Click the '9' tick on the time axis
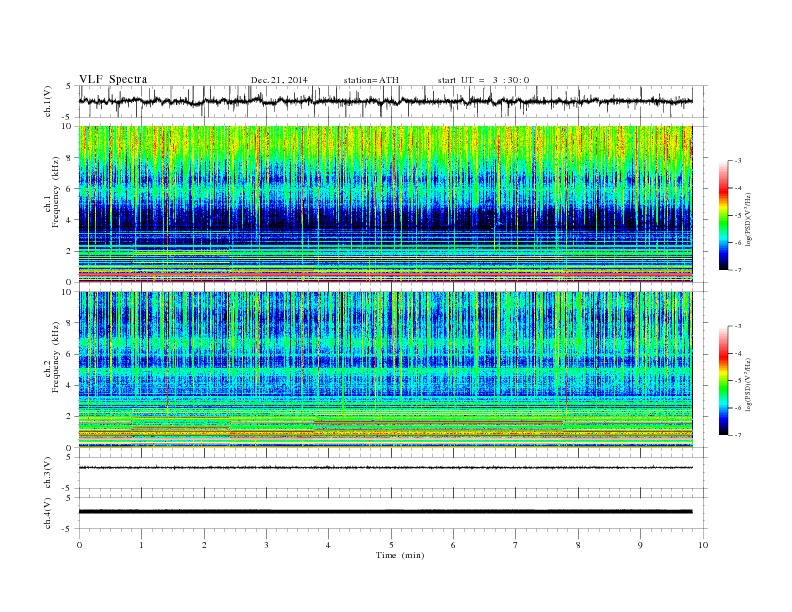792x612 pixels. (640, 545)
